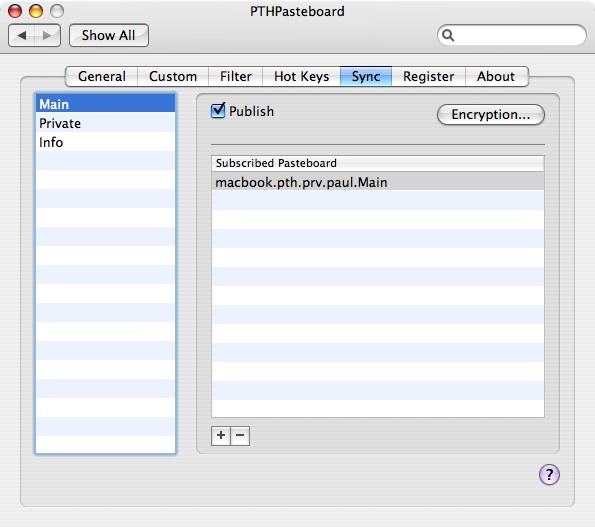
Task: Minimize the window with yellow button
Action: click(x=36, y=11)
